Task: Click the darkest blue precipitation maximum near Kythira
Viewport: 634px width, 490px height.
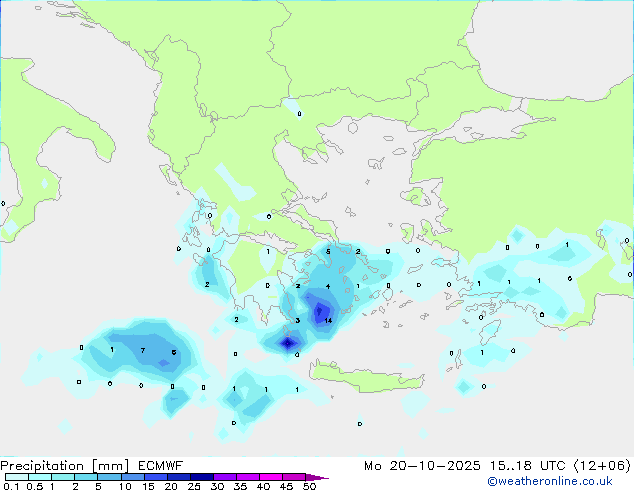Action: click(287, 344)
